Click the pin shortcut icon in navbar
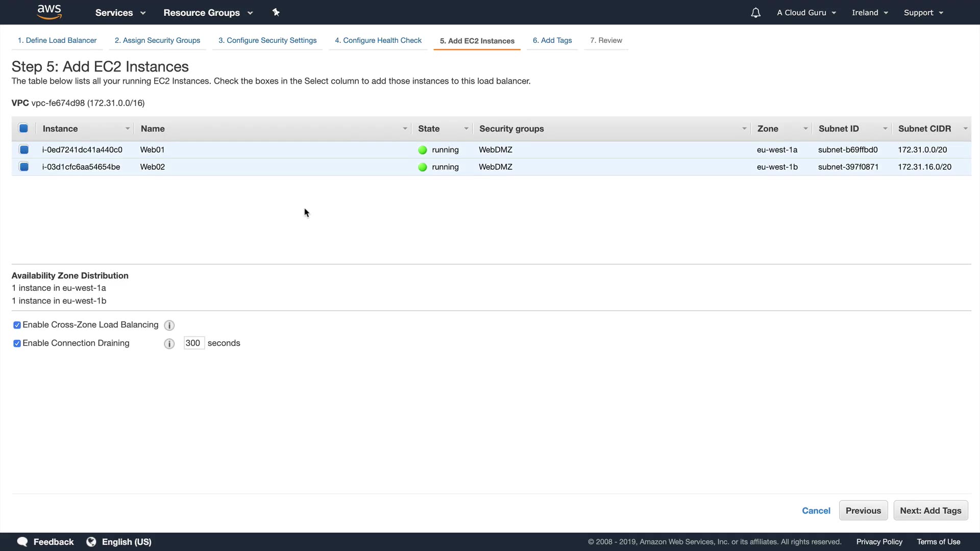 click(276, 12)
